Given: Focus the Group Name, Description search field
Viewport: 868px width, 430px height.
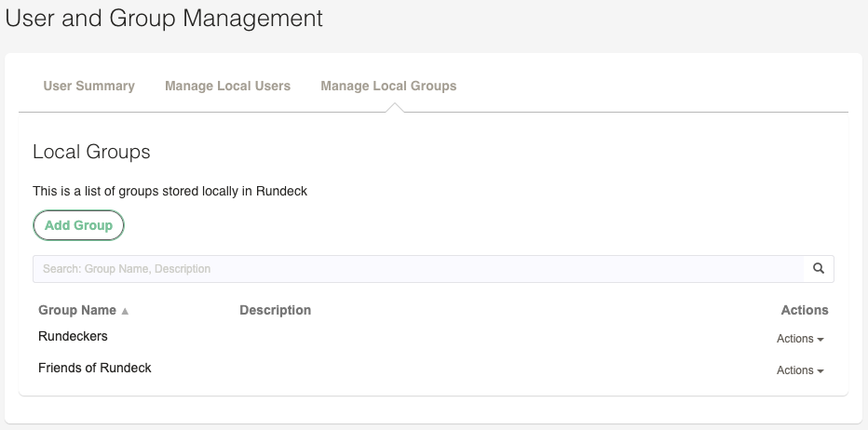Looking at the screenshot, I should tap(418, 269).
